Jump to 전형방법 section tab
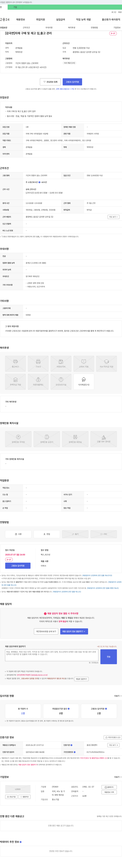 tap(94, 28)
